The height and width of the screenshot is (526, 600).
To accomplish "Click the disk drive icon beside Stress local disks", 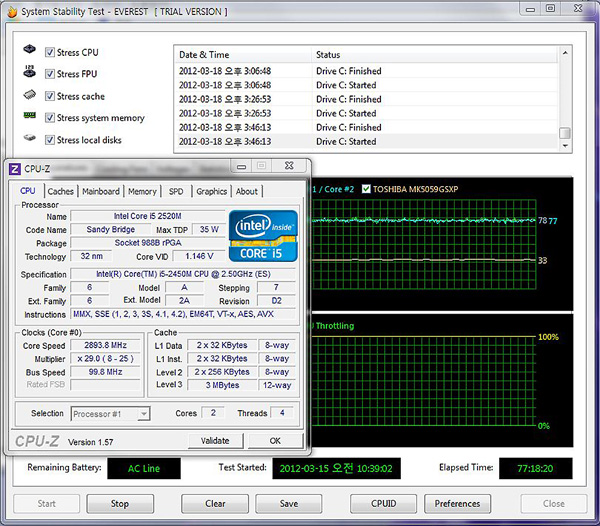I will 29,137.
